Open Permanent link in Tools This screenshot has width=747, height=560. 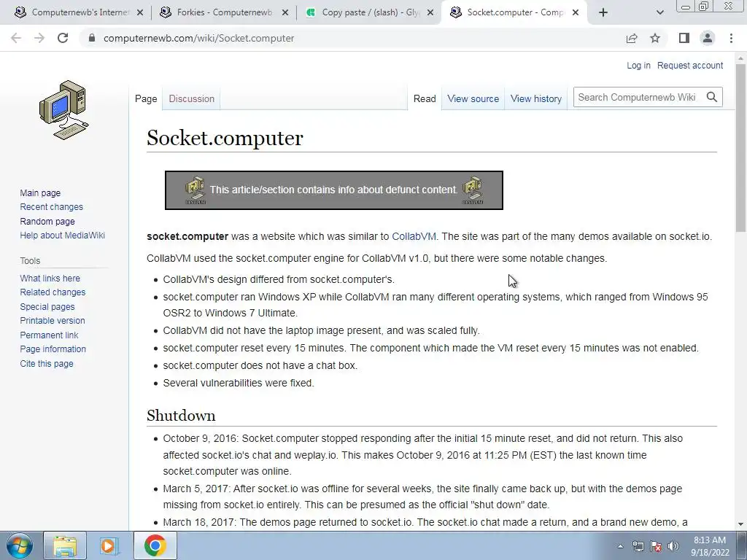point(49,335)
